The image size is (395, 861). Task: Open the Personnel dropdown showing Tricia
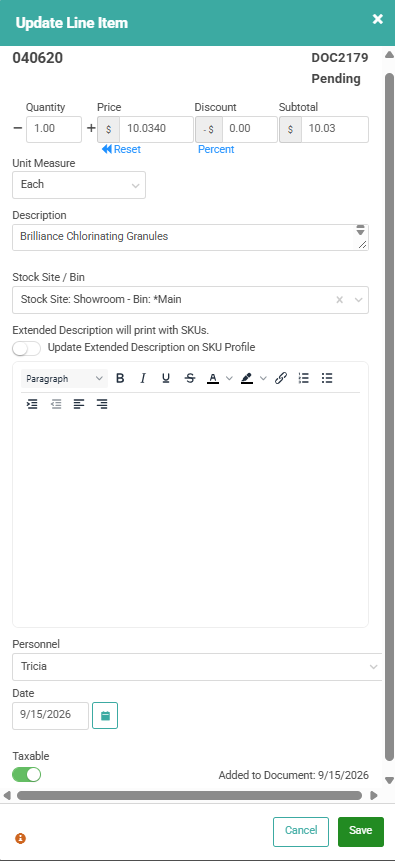(197, 667)
